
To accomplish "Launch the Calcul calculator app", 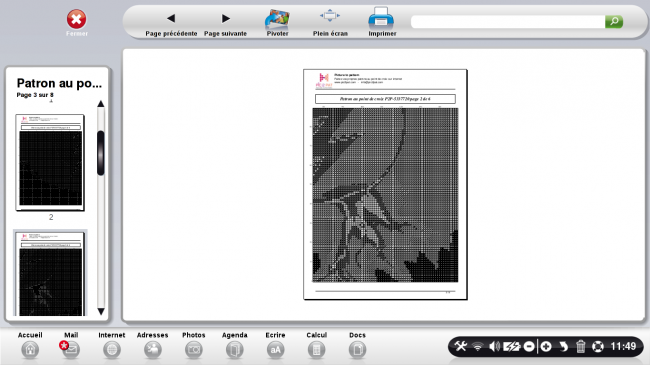I will coord(316,345).
